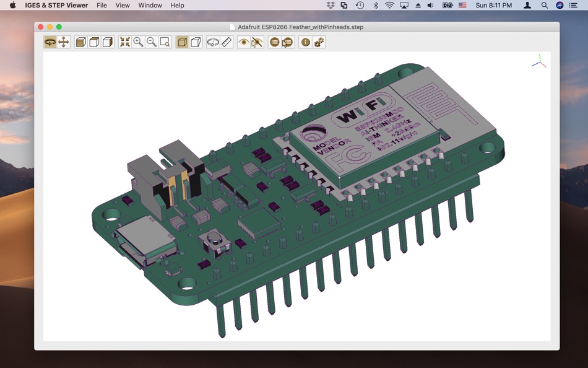Viewport: 588px width, 368px height.
Task: Select the Rotate view tool
Action: point(50,42)
